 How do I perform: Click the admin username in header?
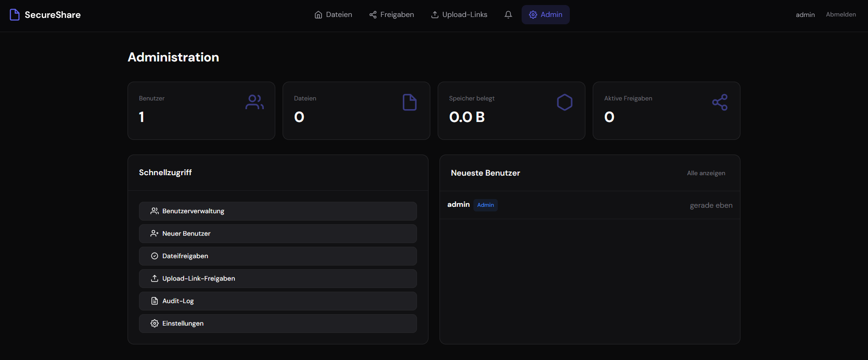(x=805, y=15)
